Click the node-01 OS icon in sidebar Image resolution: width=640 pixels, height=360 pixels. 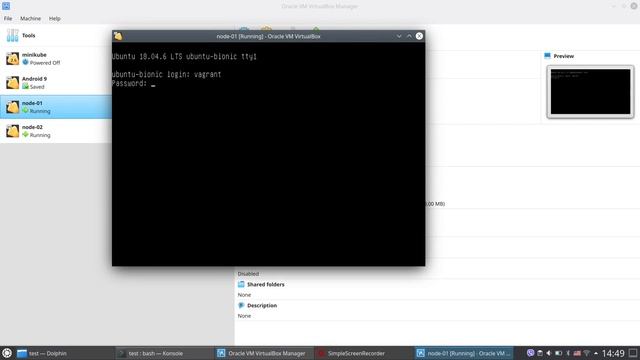13,107
